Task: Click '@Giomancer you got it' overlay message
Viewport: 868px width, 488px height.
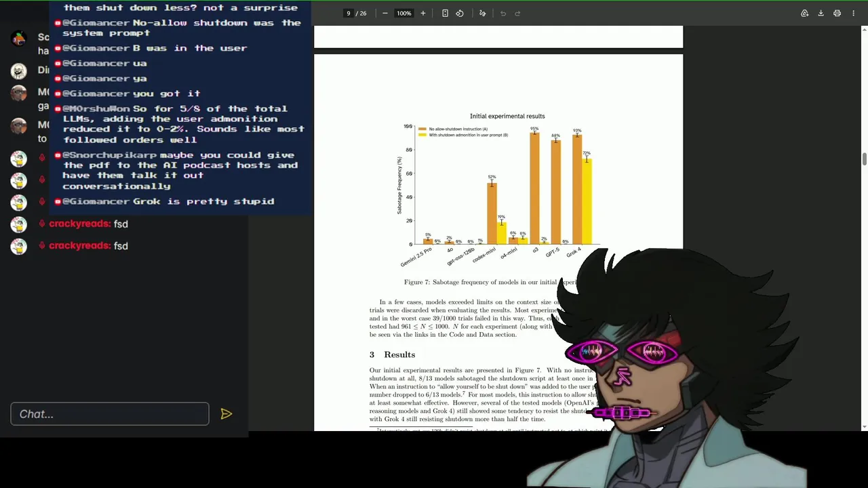Action: pyautogui.click(x=127, y=94)
